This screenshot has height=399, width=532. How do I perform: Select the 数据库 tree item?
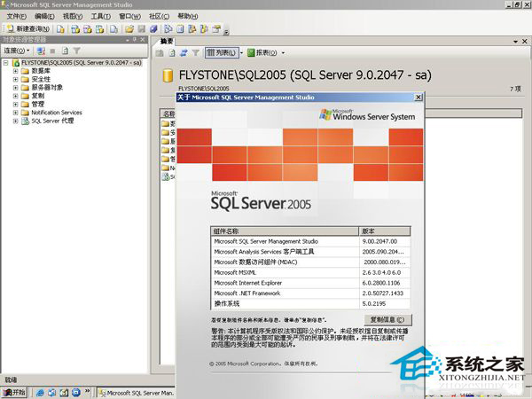tap(41, 71)
